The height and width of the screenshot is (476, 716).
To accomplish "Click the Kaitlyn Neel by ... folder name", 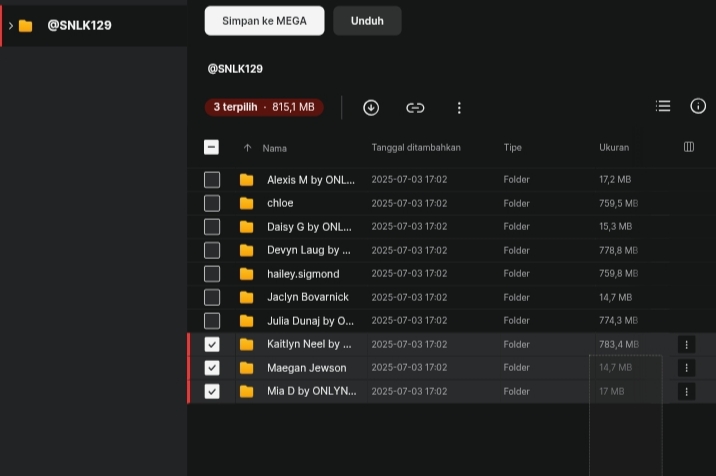I will (x=309, y=344).
